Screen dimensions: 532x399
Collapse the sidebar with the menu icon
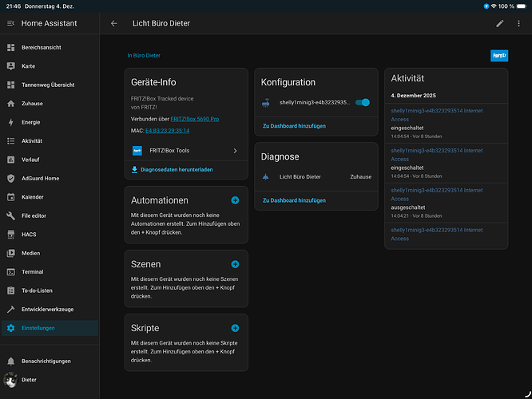[x=11, y=23]
